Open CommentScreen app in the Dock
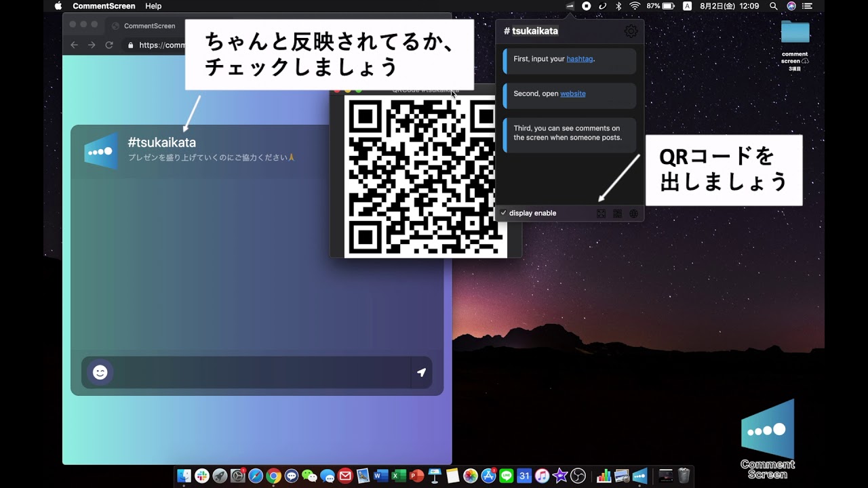The height and width of the screenshot is (488, 868). click(639, 476)
